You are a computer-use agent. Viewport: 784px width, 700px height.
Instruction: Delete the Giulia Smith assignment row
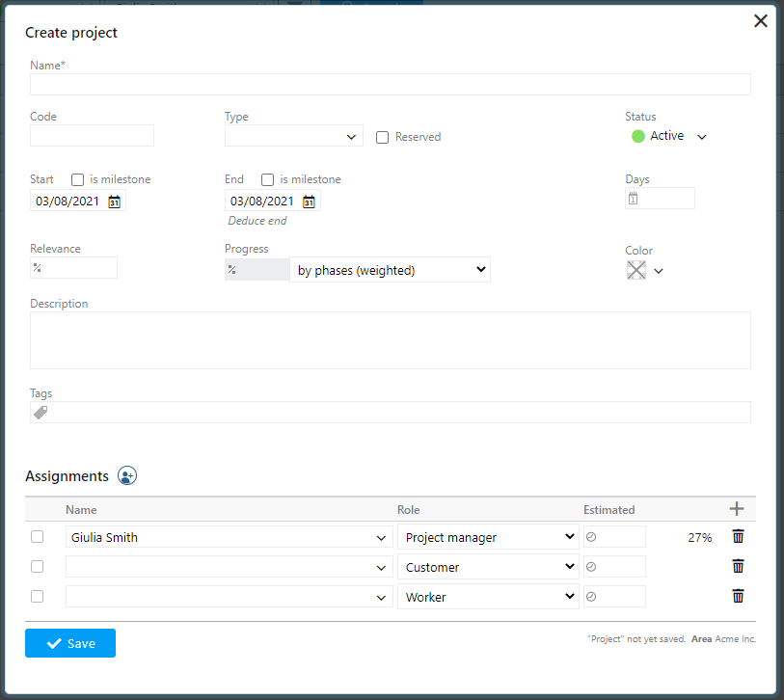click(738, 537)
